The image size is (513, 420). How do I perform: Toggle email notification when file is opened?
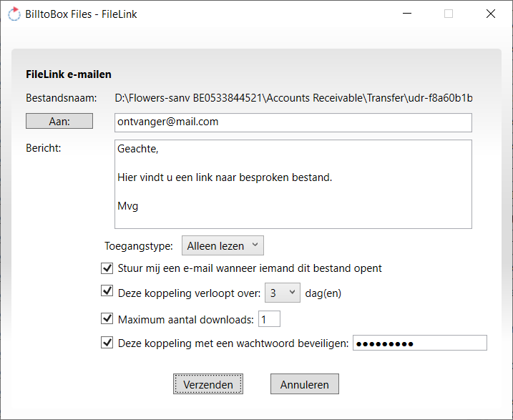point(107,268)
